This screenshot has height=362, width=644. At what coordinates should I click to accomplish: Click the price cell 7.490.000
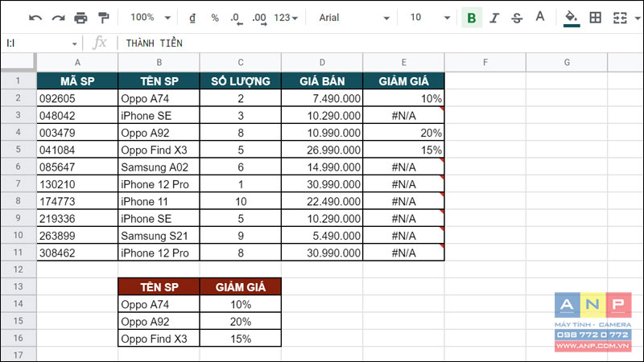pos(322,98)
